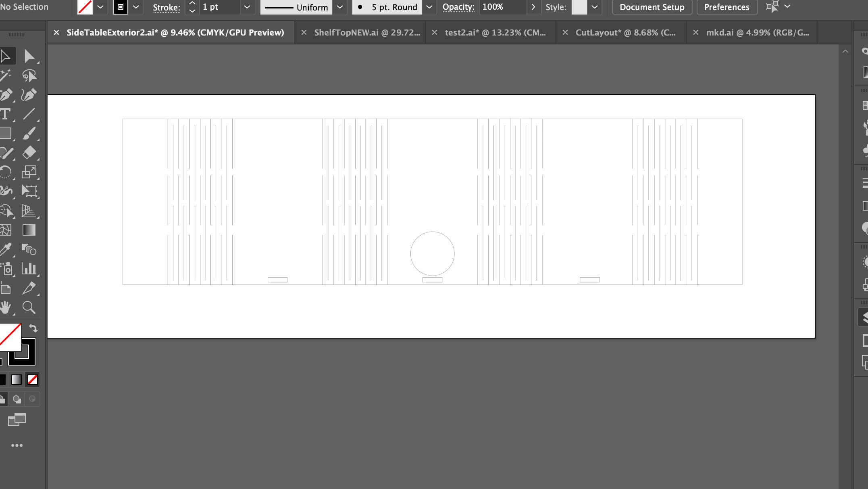The width and height of the screenshot is (868, 489).
Task: Open the 5 pt. Round brush dropdown
Action: [429, 7]
